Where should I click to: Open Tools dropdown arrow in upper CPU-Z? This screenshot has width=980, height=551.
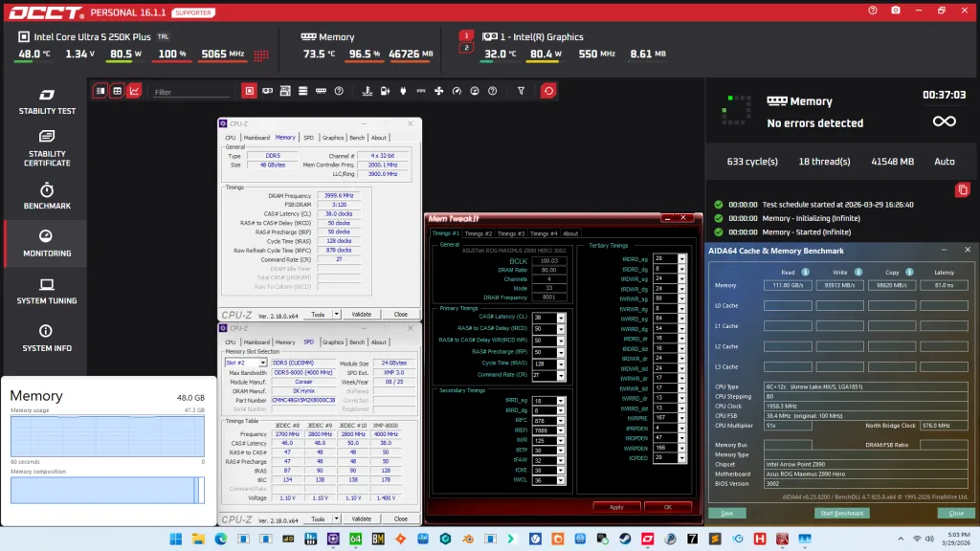pos(336,315)
